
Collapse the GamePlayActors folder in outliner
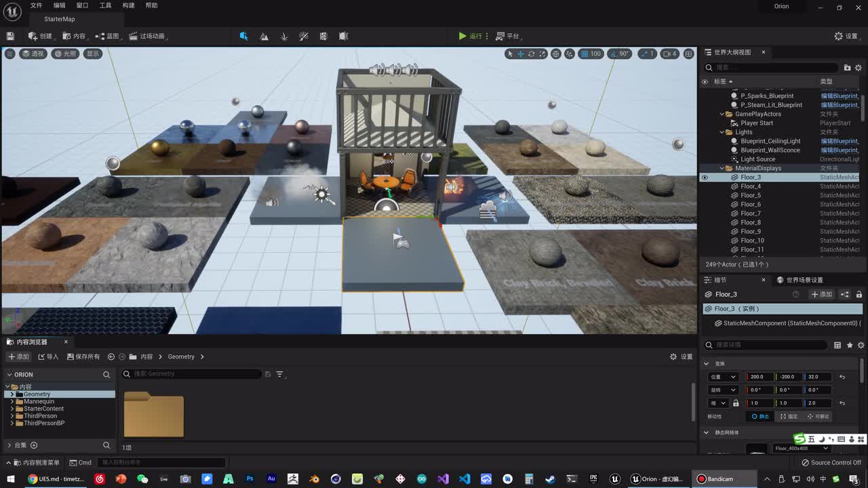pyautogui.click(x=722, y=114)
